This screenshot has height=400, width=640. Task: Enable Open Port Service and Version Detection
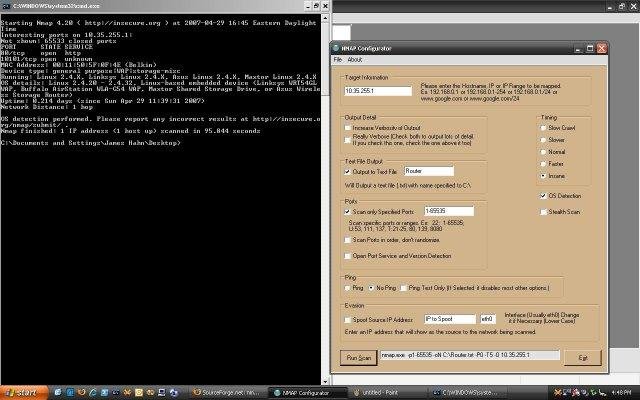(x=348, y=256)
